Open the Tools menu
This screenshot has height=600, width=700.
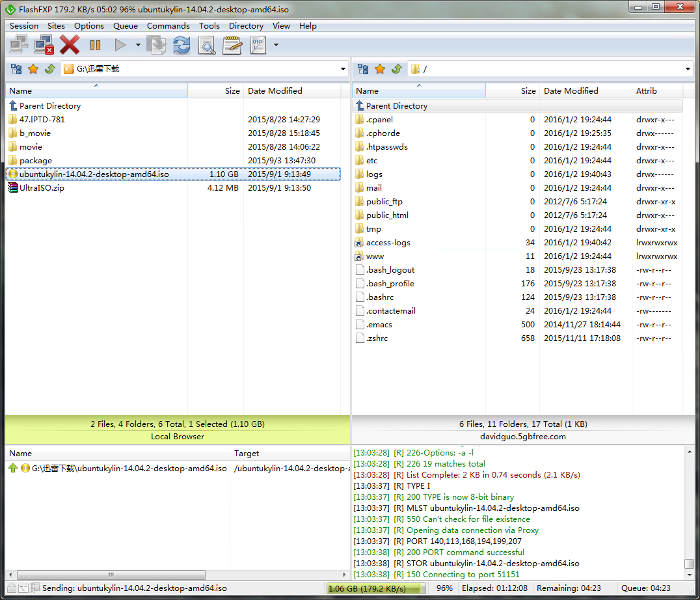tap(209, 26)
